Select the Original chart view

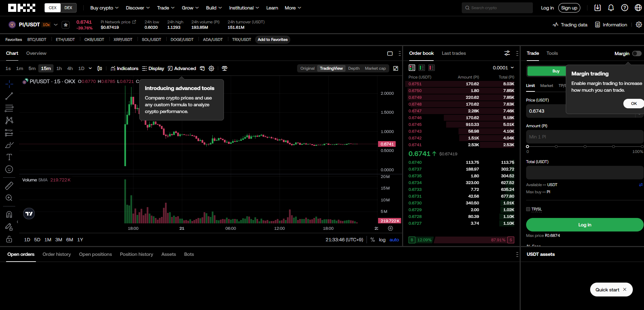[307, 68]
